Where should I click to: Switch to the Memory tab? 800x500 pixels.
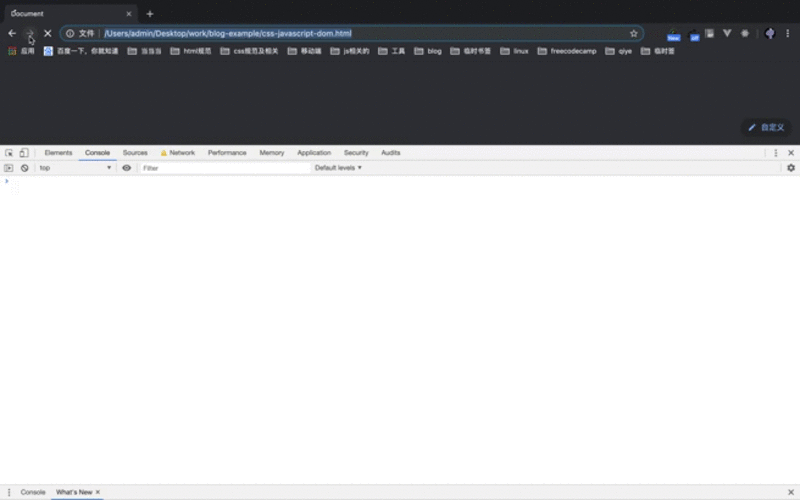pyautogui.click(x=271, y=153)
